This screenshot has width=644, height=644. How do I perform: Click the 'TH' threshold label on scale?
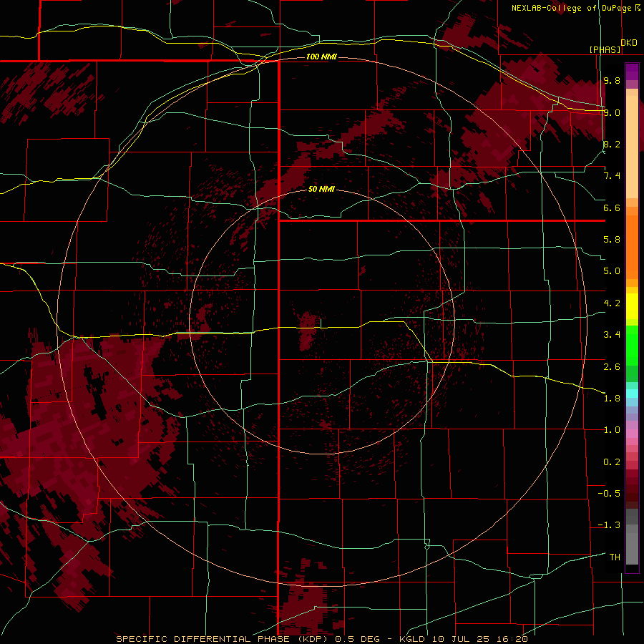(x=615, y=557)
